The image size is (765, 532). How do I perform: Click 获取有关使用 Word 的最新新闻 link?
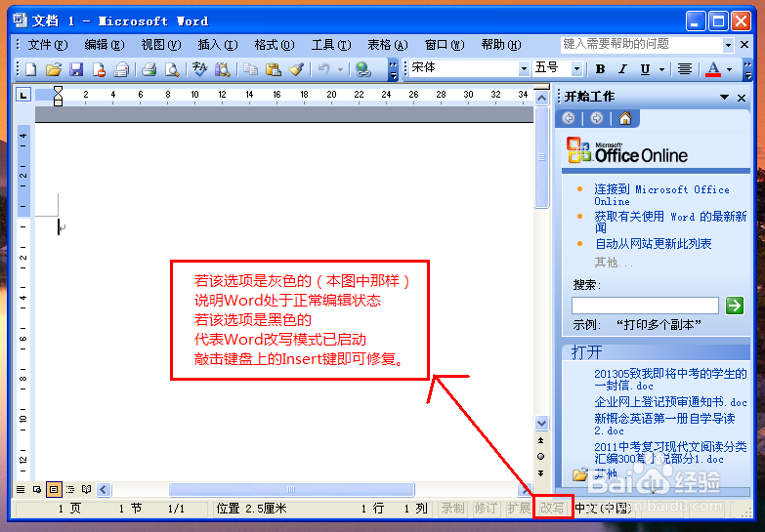click(x=670, y=222)
